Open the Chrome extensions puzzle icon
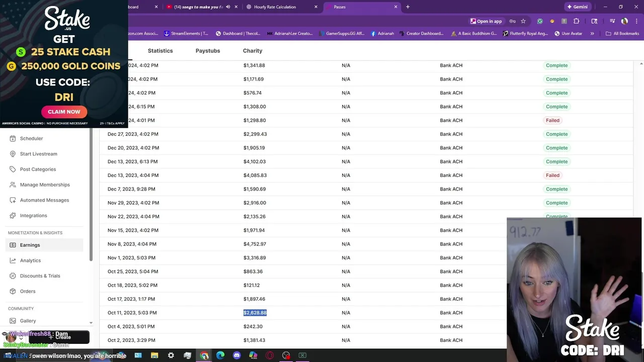The height and width of the screenshot is (362, 644). coord(577,21)
